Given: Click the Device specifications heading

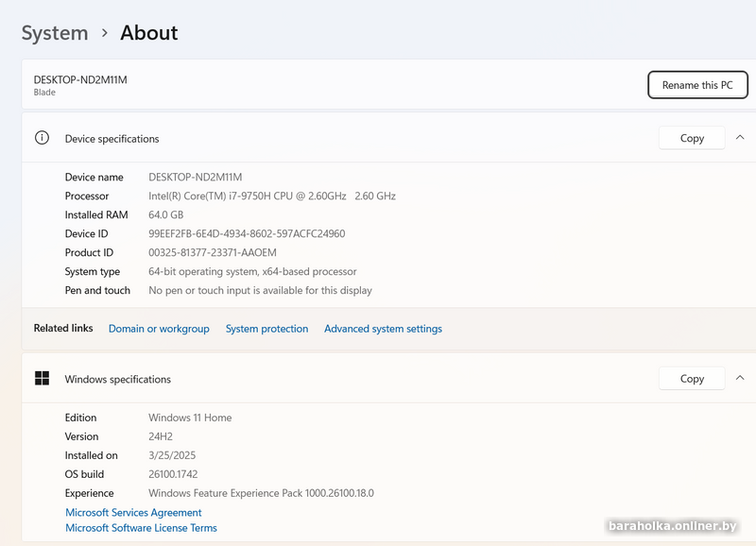Looking at the screenshot, I should [x=112, y=139].
